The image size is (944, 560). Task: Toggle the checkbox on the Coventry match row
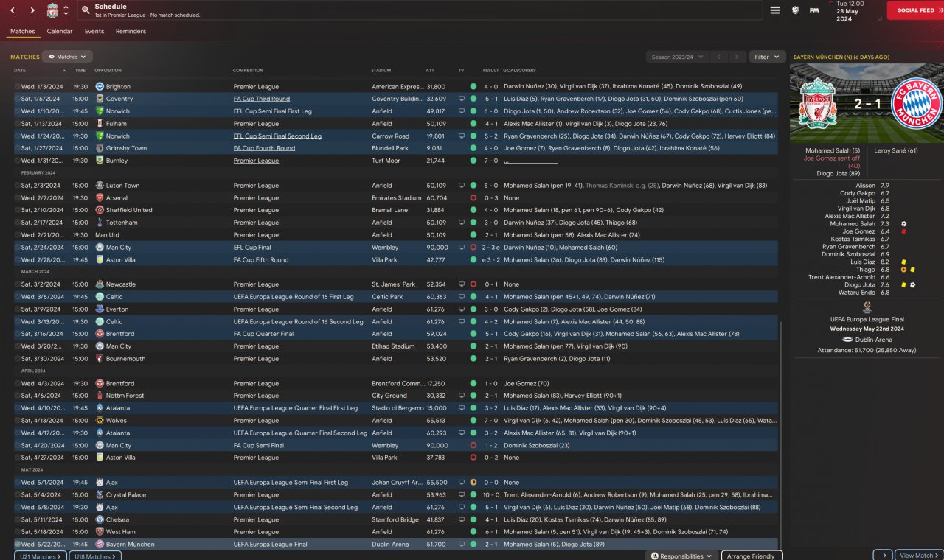pyautogui.click(x=17, y=99)
